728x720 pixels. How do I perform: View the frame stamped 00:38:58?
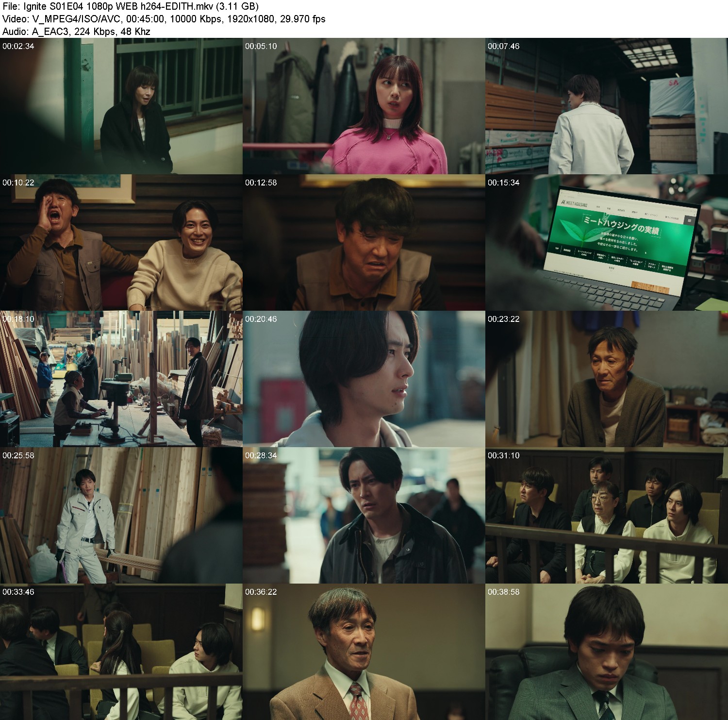pyautogui.click(x=607, y=652)
